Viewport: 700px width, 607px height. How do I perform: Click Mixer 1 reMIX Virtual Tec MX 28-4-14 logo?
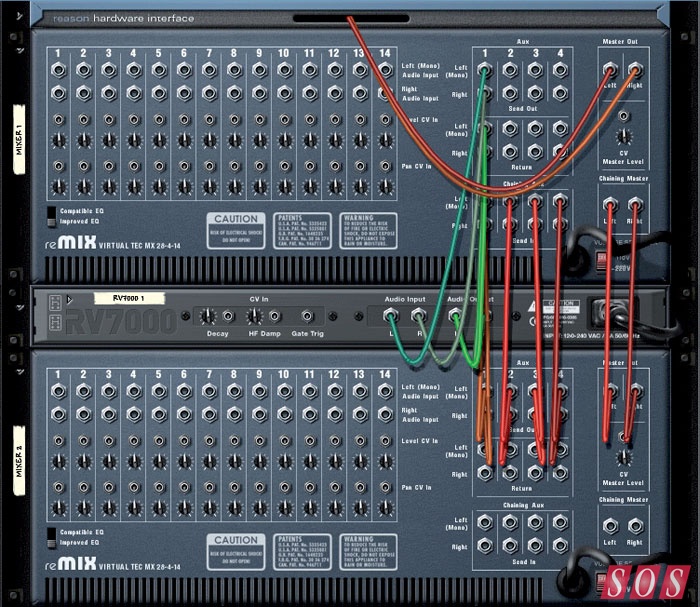[112, 243]
